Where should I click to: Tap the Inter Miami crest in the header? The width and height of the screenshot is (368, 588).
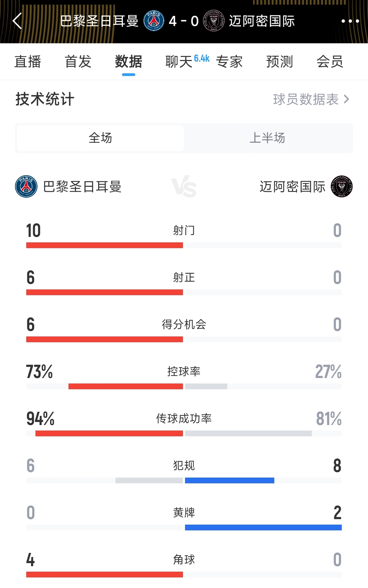[x=214, y=21]
